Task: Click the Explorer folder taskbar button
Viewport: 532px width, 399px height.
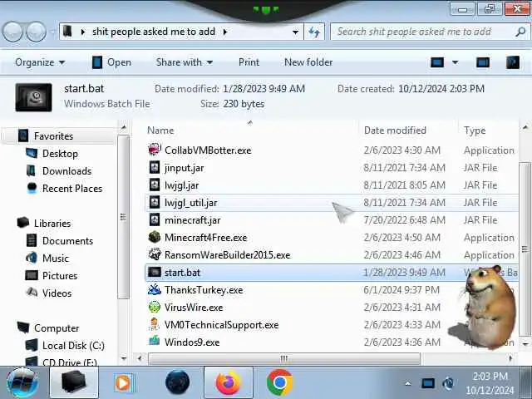Action: [x=74, y=382]
